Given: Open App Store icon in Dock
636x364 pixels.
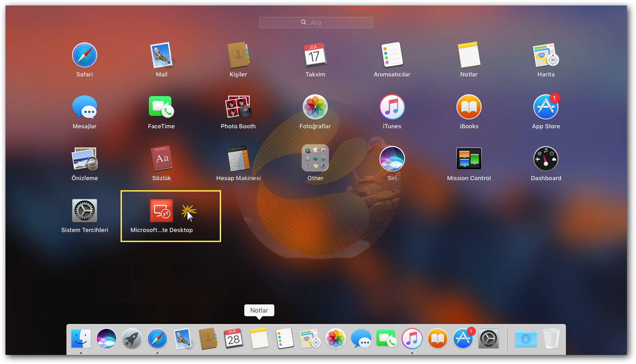Looking at the screenshot, I should click(463, 339).
